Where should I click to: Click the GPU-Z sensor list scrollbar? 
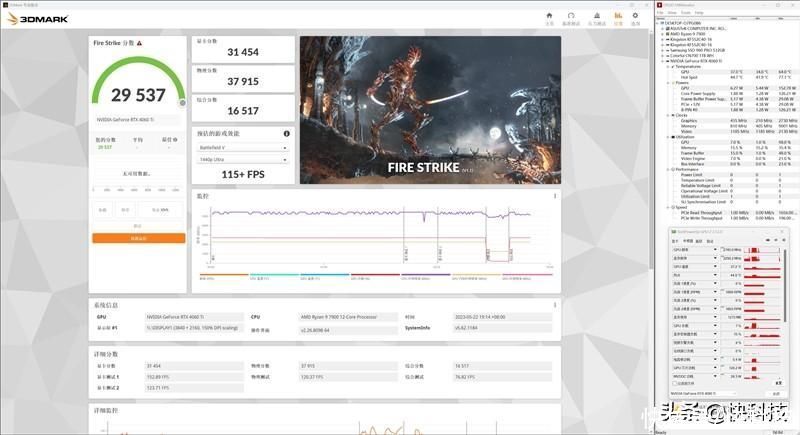pos(785,285)
